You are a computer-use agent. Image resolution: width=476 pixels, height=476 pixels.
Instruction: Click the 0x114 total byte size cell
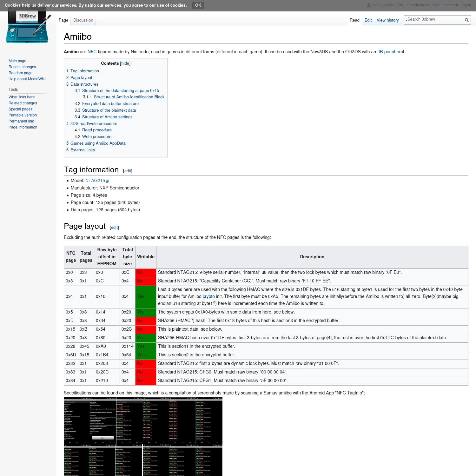click(128, 347)
